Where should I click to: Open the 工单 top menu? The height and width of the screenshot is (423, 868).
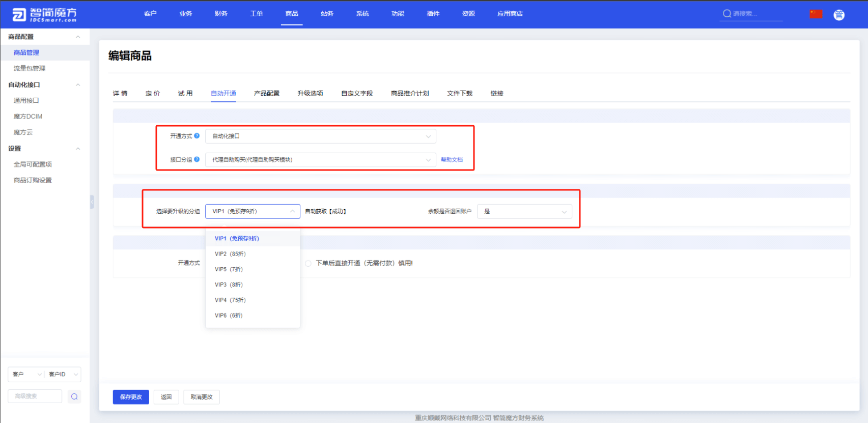tap(257, 14)
